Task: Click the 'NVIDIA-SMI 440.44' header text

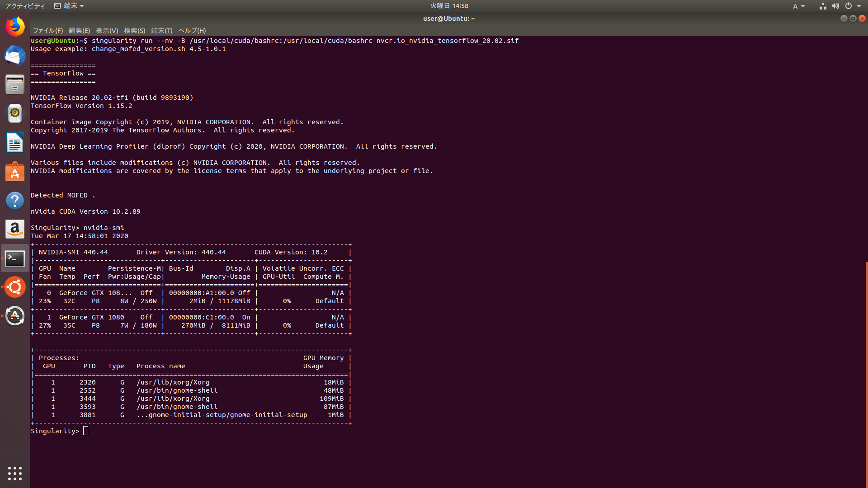Action: (x=73, y=252)
